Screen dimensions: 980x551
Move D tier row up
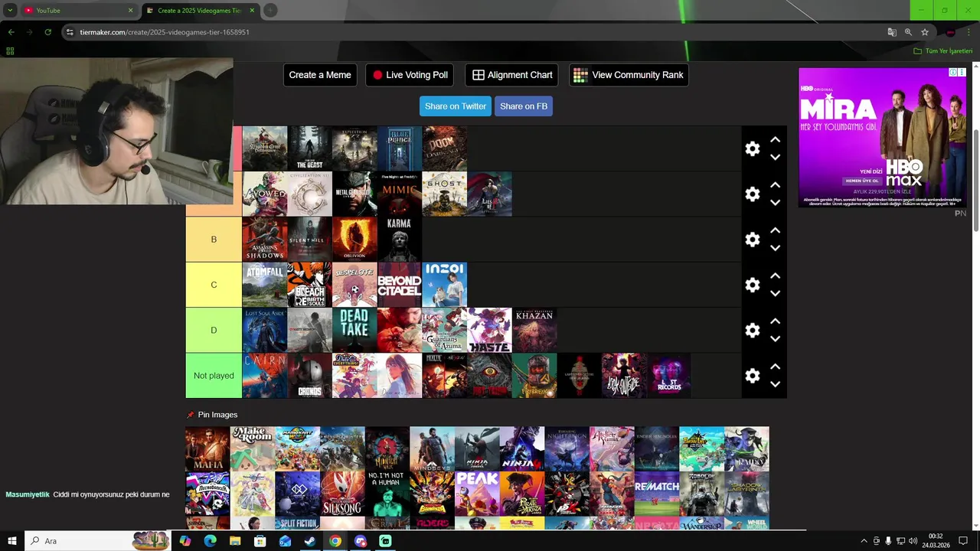[x=775, y=321]
